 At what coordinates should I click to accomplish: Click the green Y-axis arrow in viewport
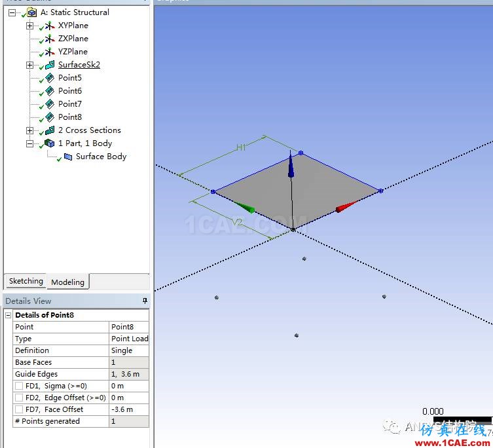point(244,207)
